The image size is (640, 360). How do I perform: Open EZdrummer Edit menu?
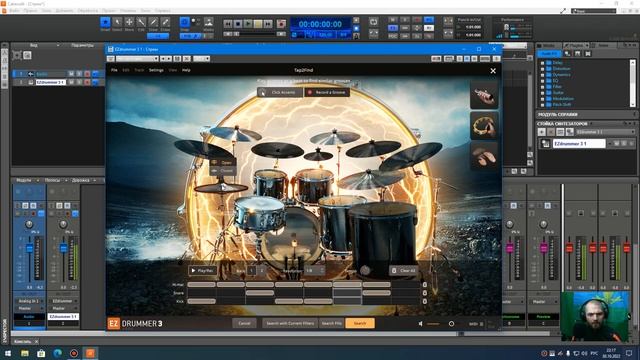(126, 70)
